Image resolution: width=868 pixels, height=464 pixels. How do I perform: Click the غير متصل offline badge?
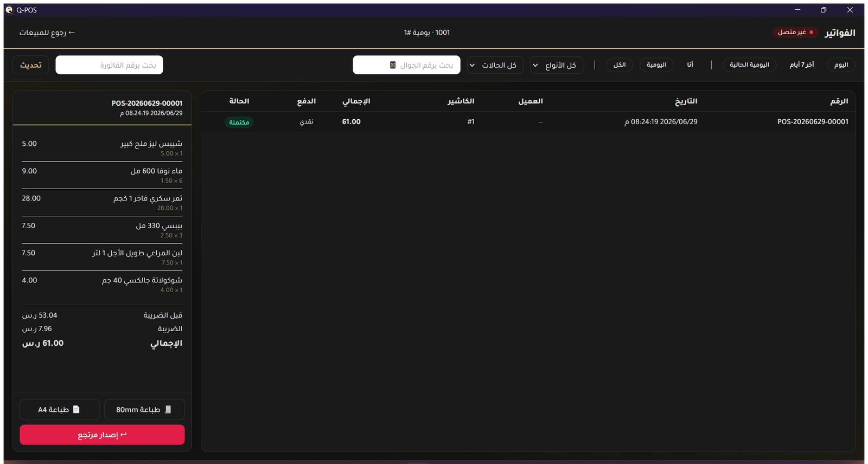pos(795,33)
